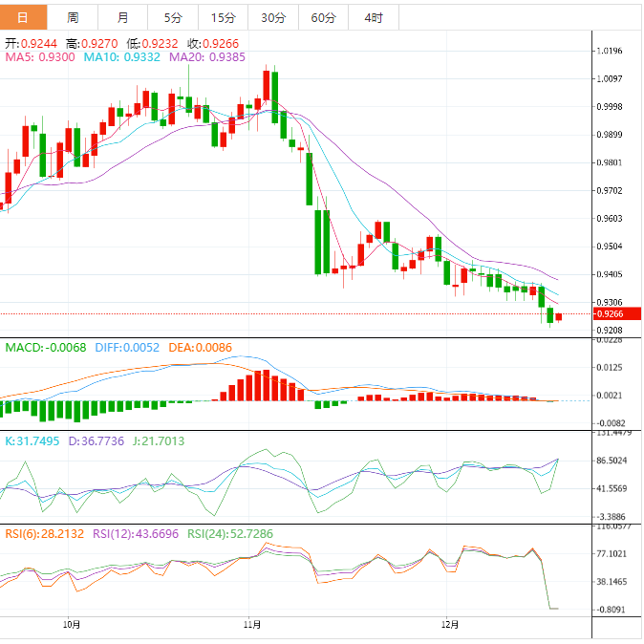The image size is (644, 644).
Task: Click the red 0.9266 current price tag
Action: pos(614,313)
